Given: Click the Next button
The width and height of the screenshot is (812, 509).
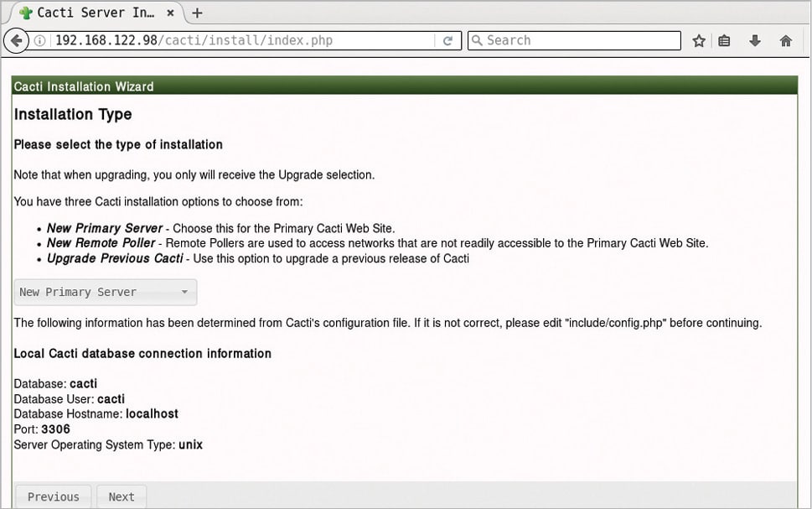Looking at the screenshot, I should pos(122,496).
